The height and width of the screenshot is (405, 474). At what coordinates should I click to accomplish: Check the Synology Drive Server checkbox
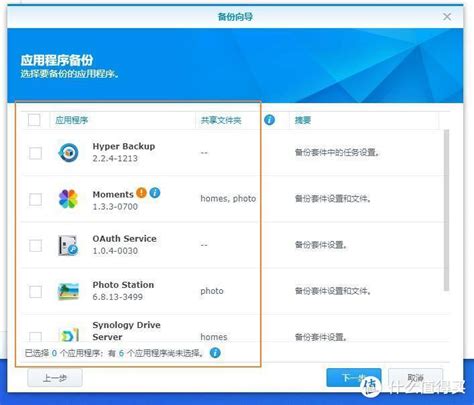point(35,336)
